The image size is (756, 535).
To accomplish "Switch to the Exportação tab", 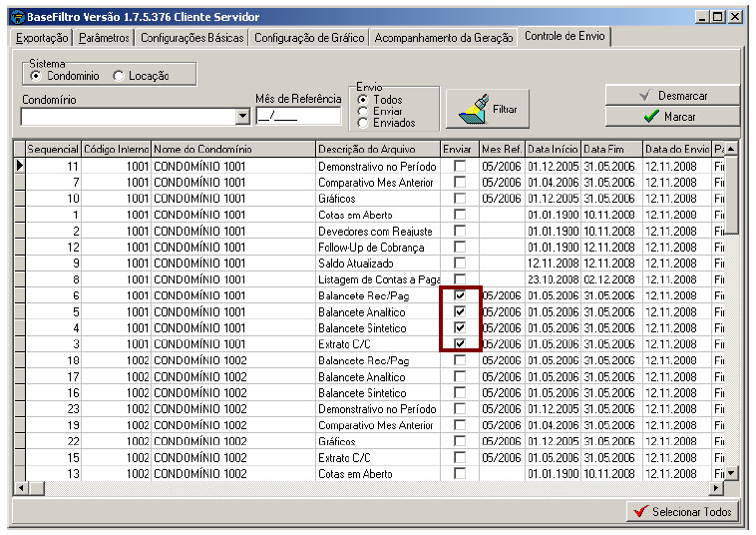I will (43, 38).
